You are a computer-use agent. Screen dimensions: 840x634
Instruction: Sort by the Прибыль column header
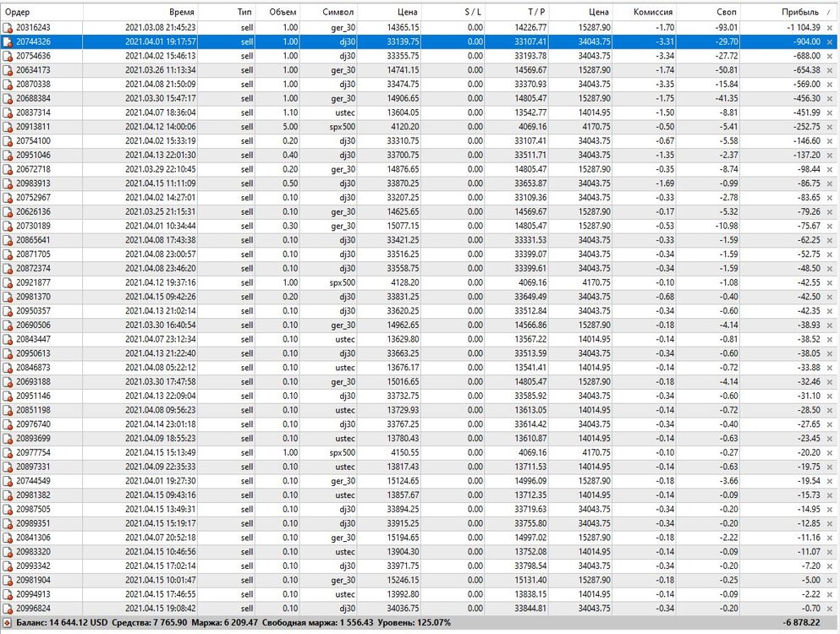pos(788,12)
